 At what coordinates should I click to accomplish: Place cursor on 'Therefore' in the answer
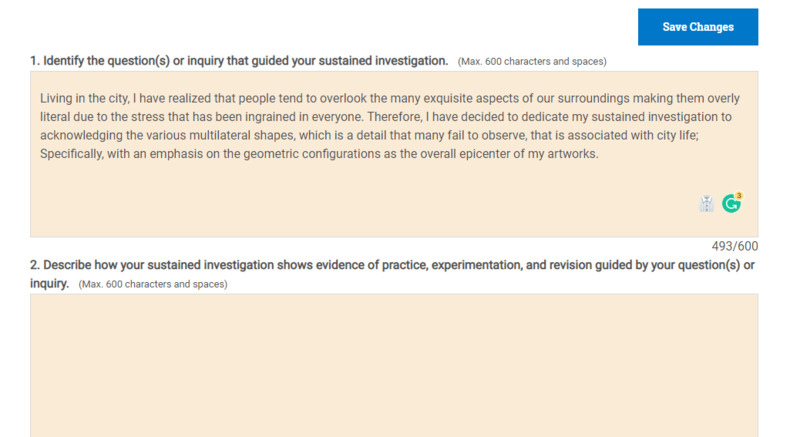(x=393, y=117)
